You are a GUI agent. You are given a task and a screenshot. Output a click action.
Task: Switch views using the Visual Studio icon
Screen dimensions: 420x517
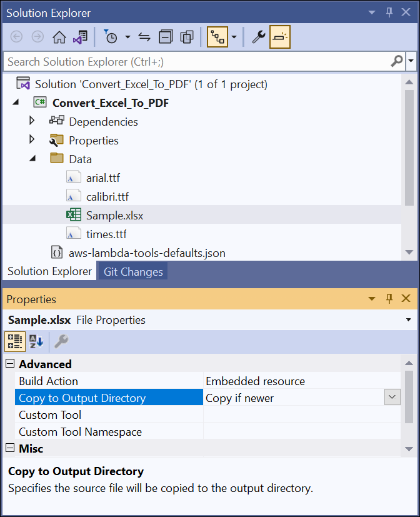point(79,37)
